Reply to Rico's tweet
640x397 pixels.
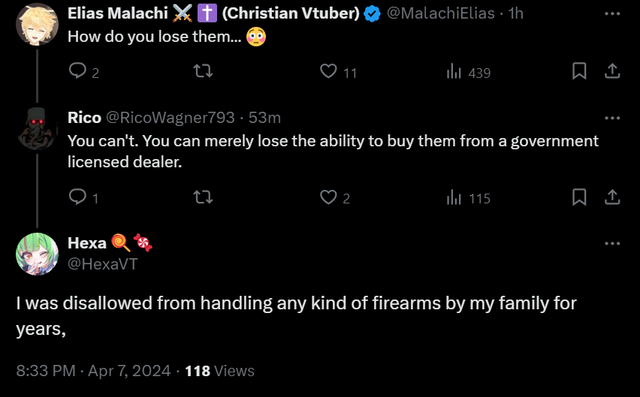tap(84, 197)
